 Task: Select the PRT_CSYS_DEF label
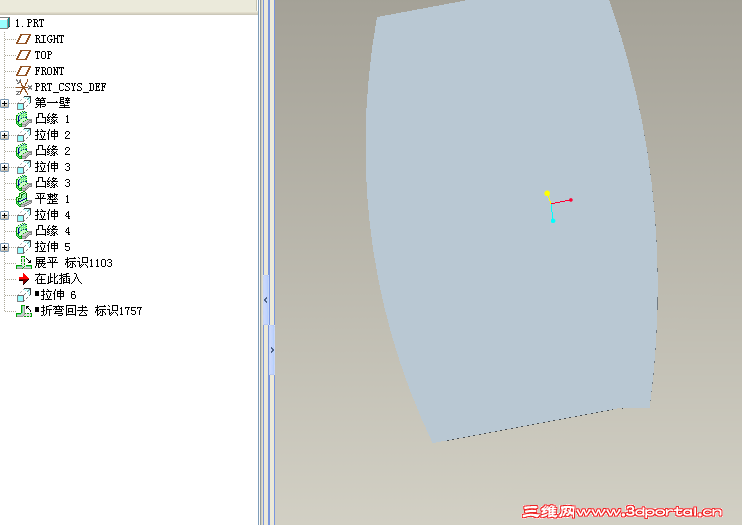(70, 87)
